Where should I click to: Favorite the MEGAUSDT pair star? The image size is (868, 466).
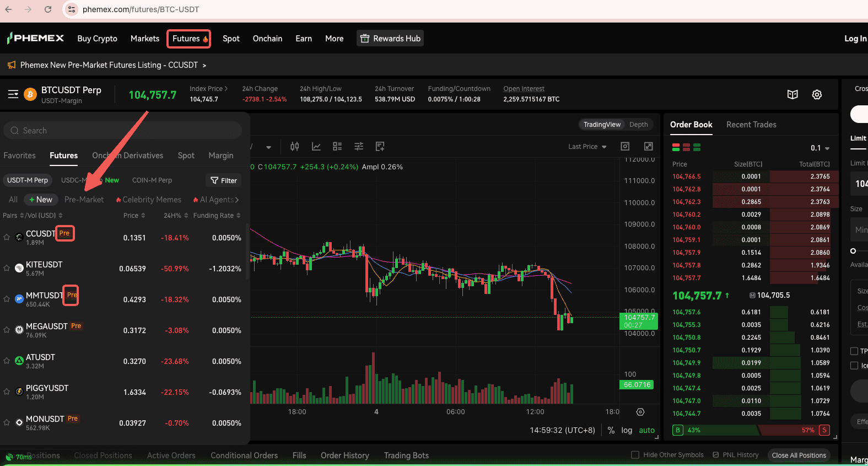[7, 330]
